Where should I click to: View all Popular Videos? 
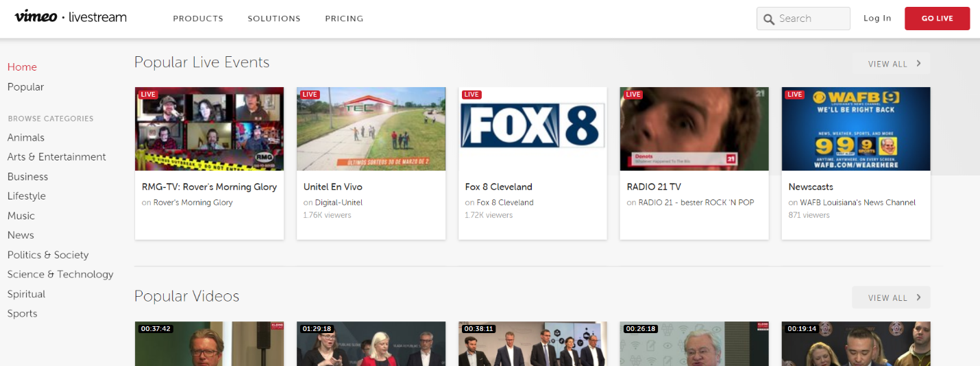(891, 297)
